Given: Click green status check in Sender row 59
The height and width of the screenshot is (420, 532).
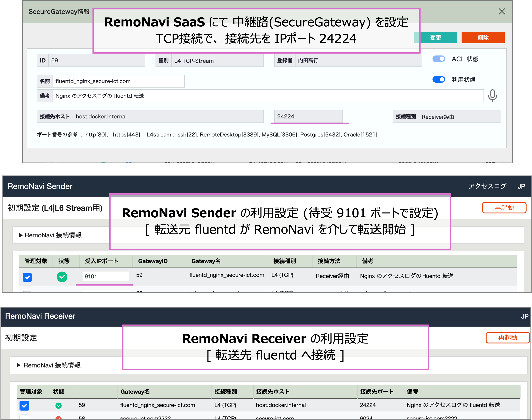Looking at the screenshot, I should click(62, 277).
